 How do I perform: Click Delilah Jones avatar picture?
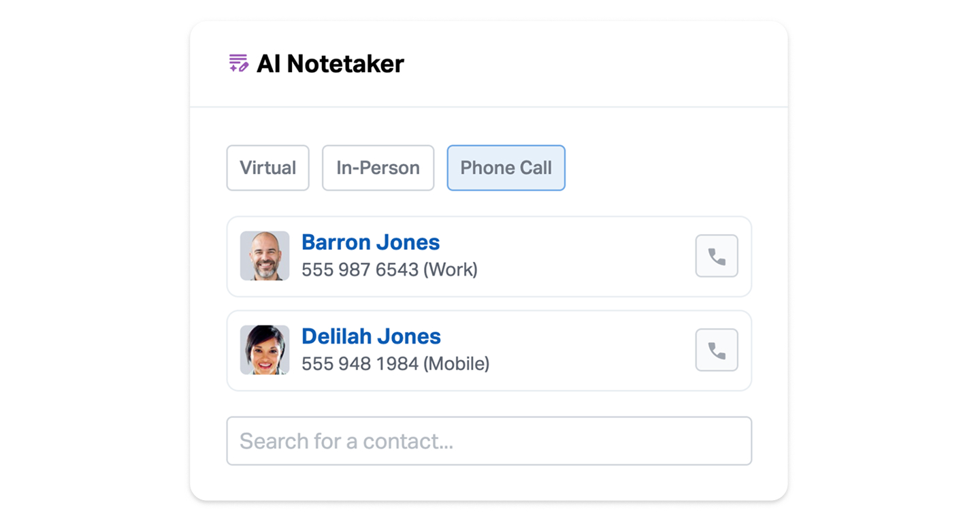point(265,350)
